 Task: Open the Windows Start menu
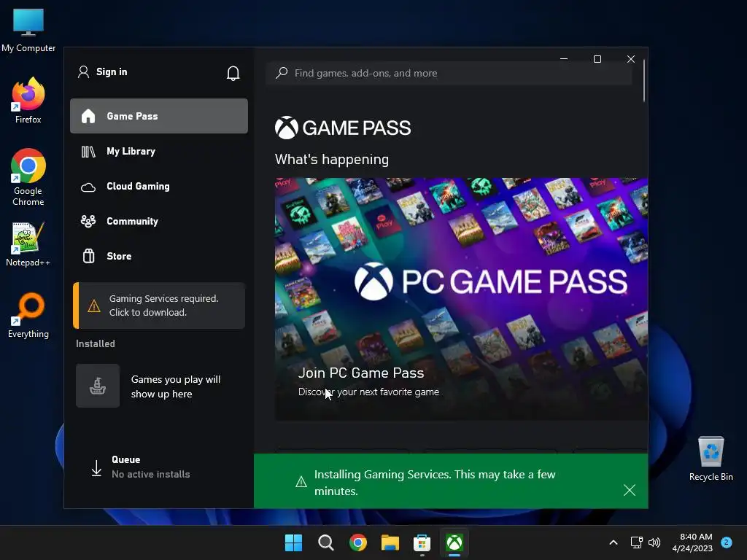pos(293,542)
